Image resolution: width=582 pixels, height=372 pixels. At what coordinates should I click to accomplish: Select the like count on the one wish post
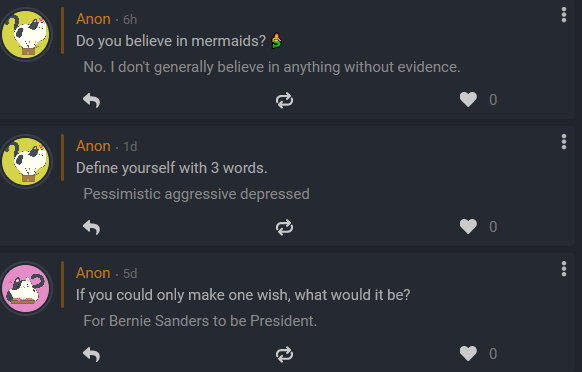[x=493, y=354]
